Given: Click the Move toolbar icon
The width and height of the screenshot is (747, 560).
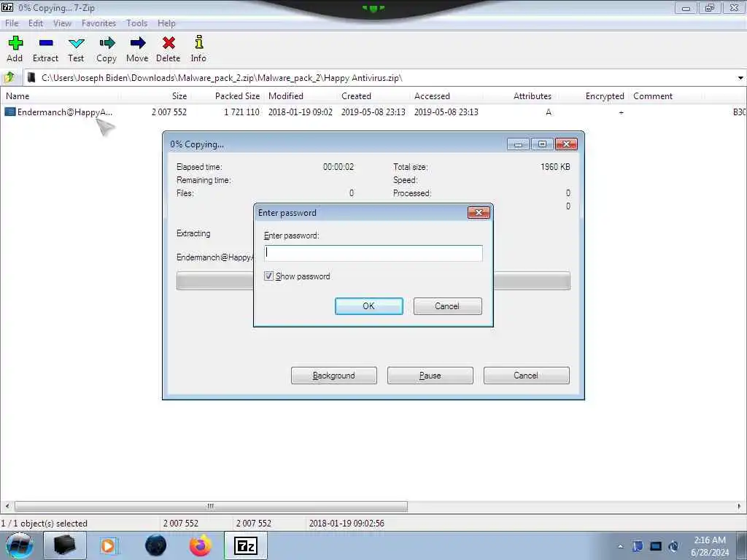Looking at the screenshot, I should coord(138,43).
